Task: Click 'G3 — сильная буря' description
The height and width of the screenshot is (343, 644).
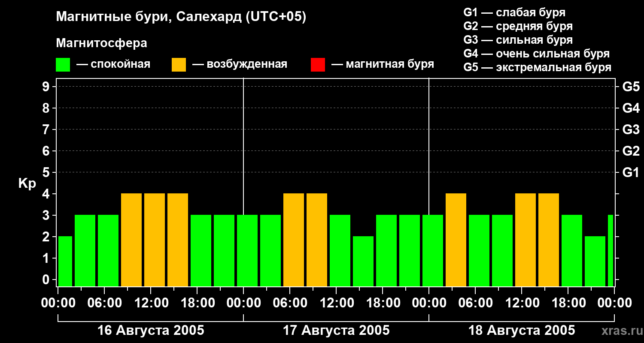Action: tap(518, 40)
